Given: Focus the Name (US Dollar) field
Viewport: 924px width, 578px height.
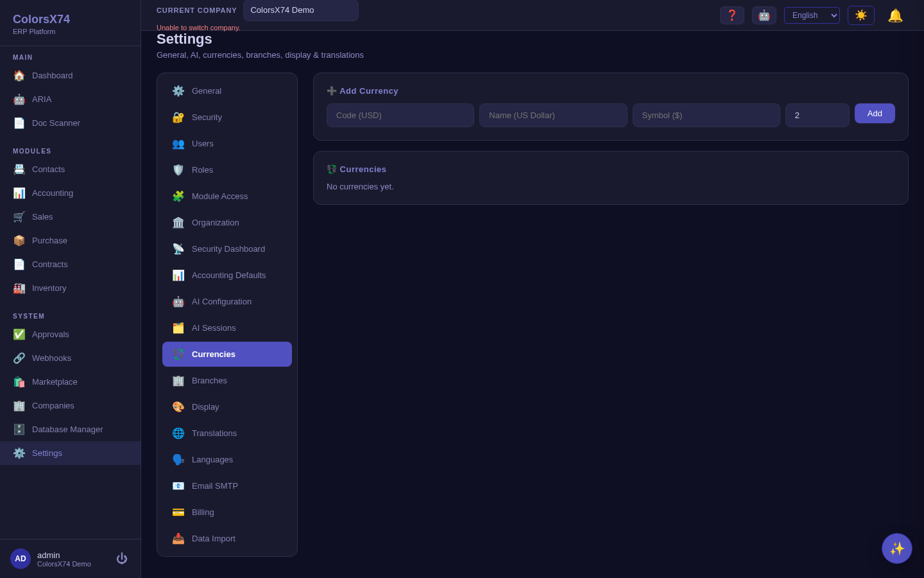Looking at the screenshot, I should (553, 116).
